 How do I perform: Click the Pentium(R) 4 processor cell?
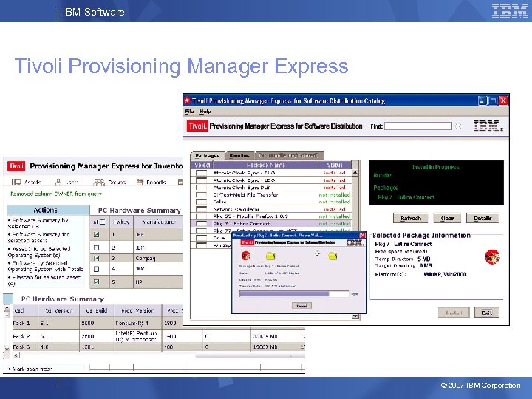tap(137, 324)
